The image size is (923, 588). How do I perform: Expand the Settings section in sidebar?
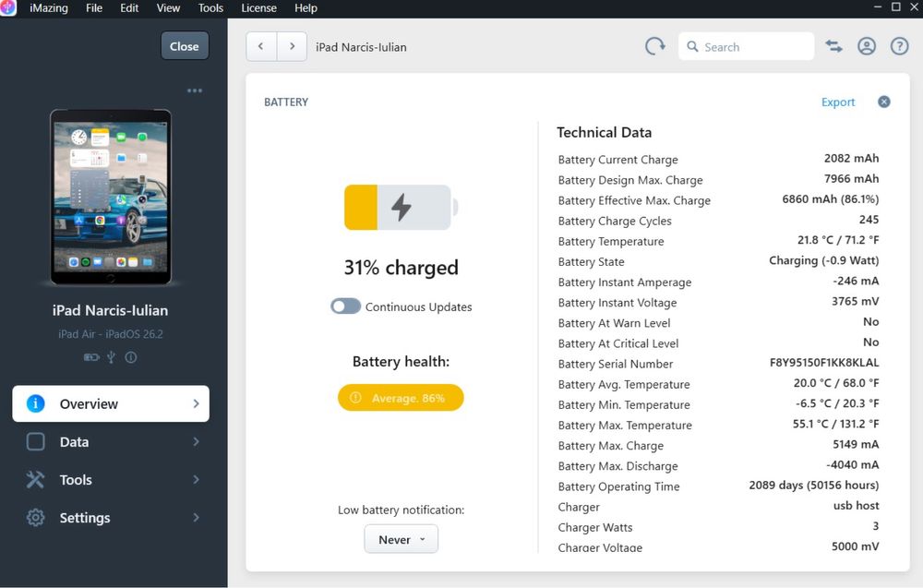click(x=111, y=518)
